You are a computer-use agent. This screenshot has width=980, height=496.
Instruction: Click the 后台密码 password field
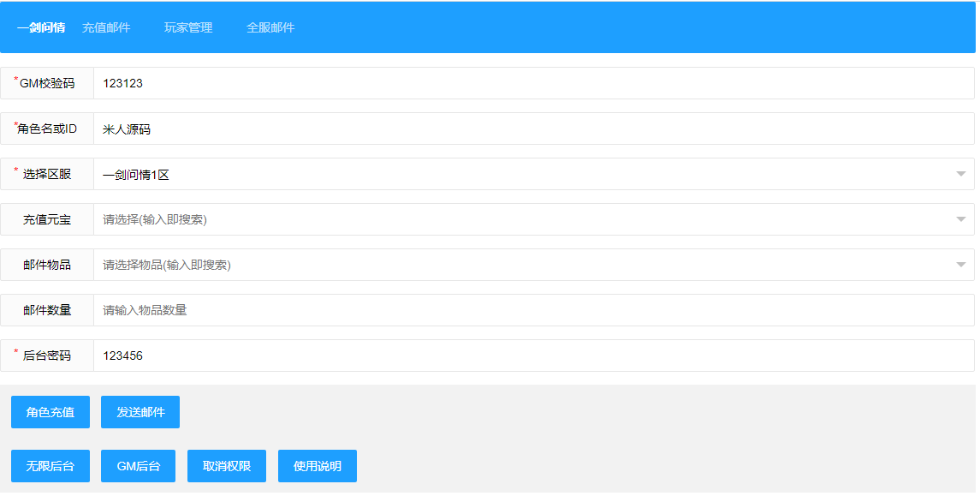(x=531, y=356)
